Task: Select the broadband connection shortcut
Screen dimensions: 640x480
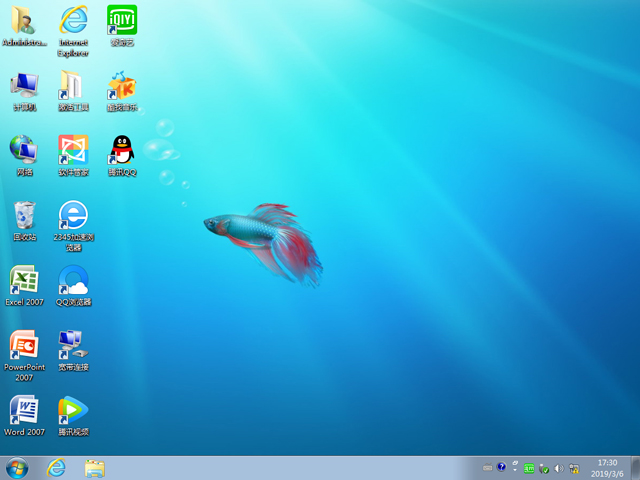Action: click(x=73, y=345)
